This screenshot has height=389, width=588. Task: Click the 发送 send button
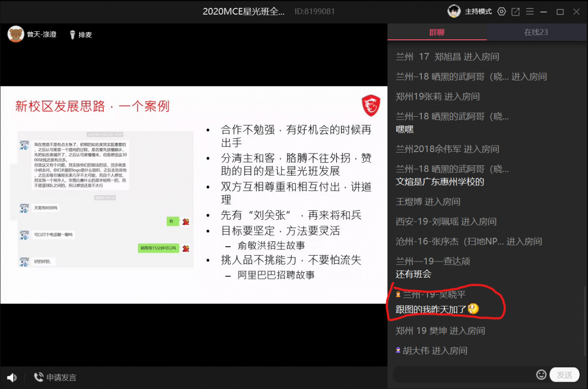tap(564, 375)
